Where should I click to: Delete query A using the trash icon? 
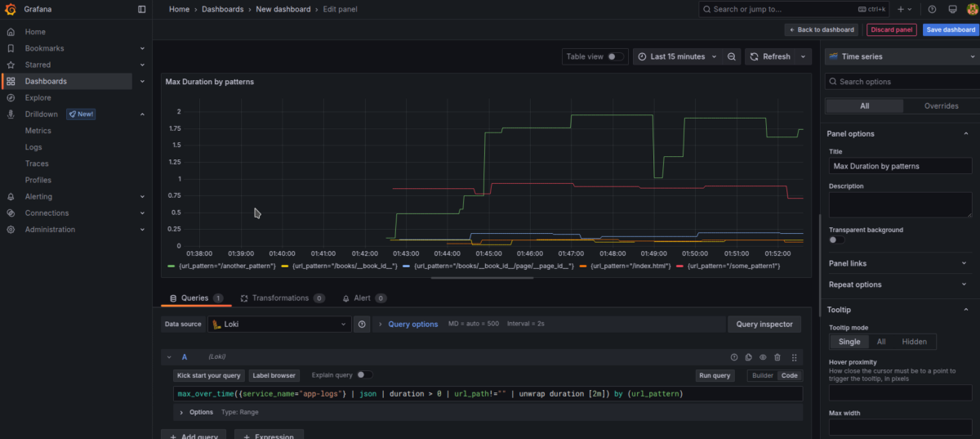(777, 357)
